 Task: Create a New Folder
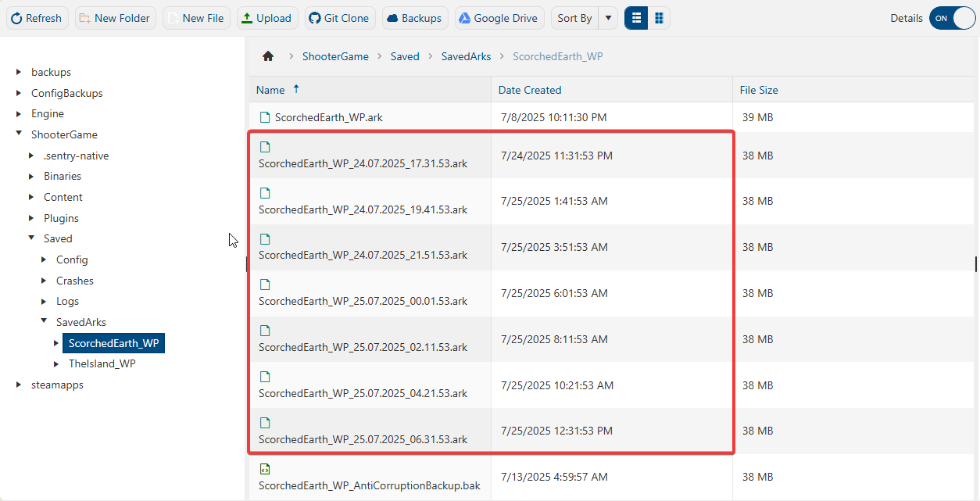(116, 18)
